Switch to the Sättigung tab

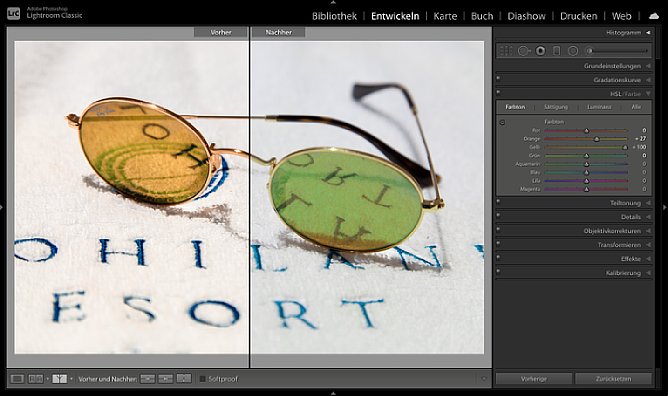556,107
